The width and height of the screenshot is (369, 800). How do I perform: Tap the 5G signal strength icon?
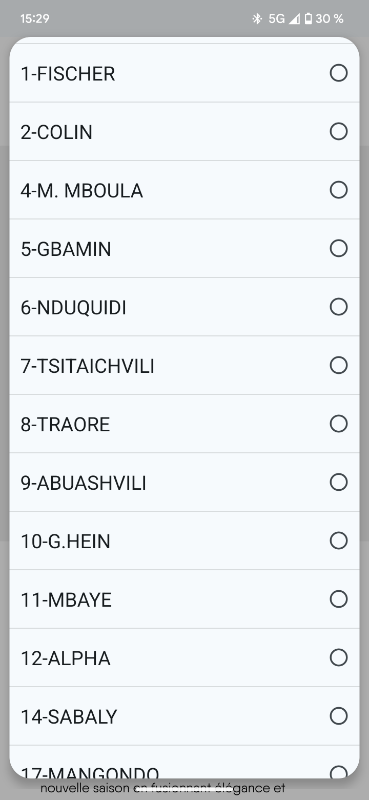294,19
